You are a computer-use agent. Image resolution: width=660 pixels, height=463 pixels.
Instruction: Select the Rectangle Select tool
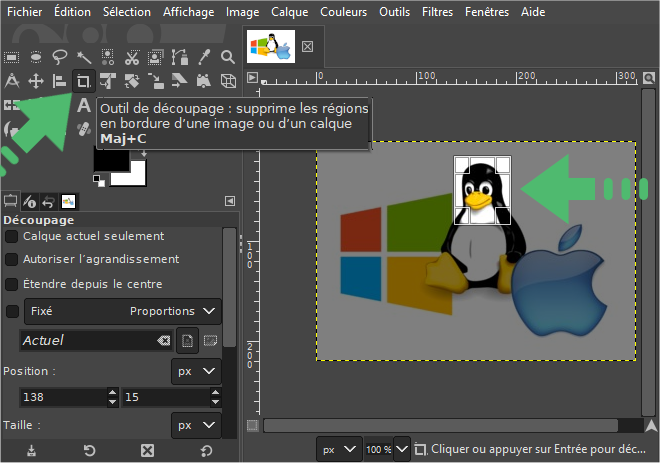coord(11,57)
